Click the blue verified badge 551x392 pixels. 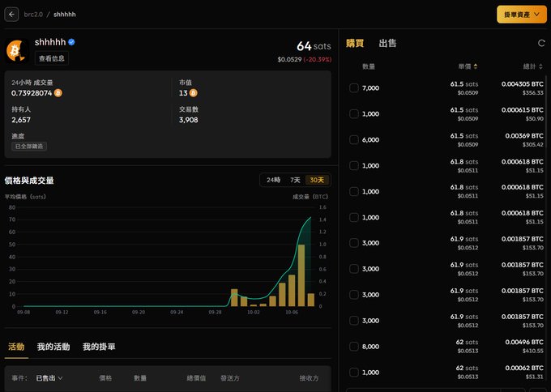(71, 42)
